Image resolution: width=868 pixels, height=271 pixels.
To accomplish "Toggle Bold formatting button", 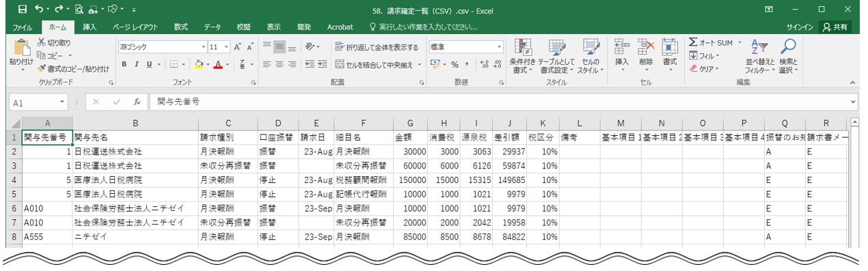I will click(124, 64).
